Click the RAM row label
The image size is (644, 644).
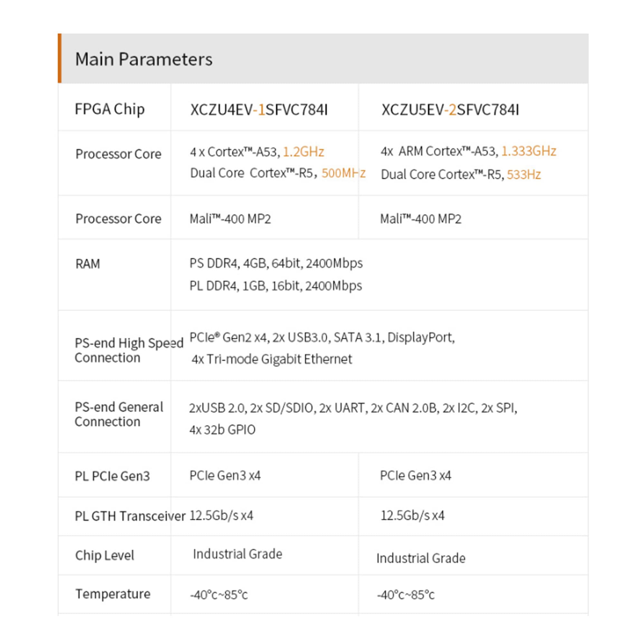click(88, 264)
